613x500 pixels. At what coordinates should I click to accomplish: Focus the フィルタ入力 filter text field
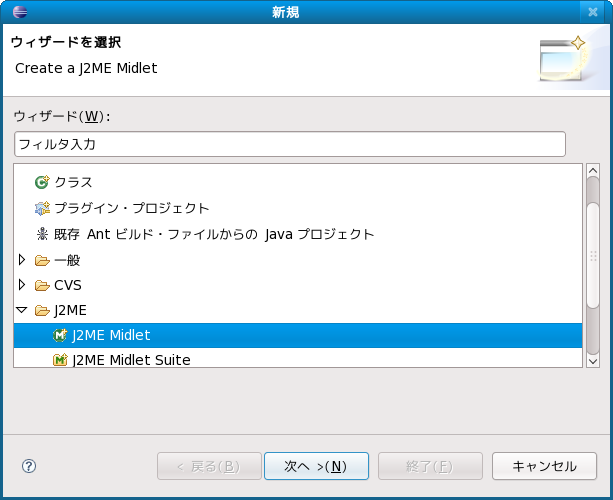(290, 144)
